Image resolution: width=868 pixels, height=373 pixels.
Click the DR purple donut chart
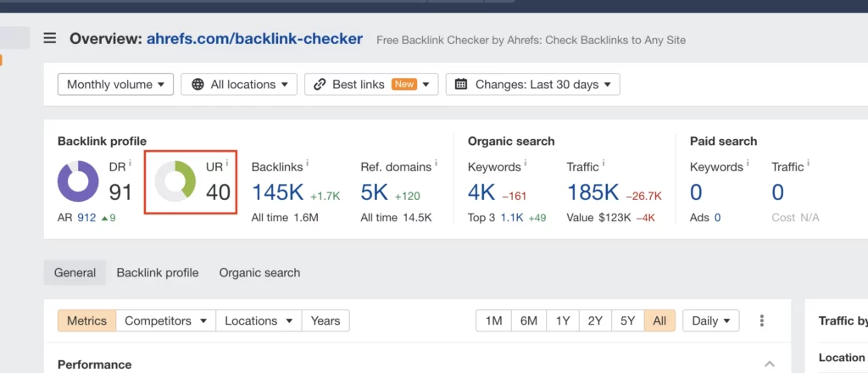(x=78, y=181)
